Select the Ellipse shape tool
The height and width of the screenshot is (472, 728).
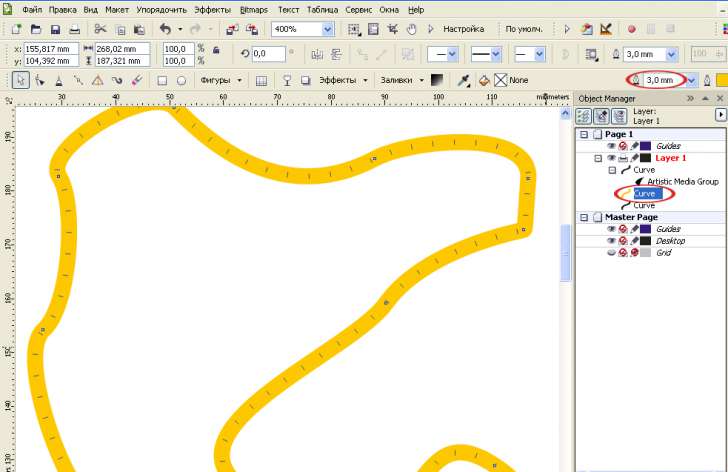click(x=181, y=80)
